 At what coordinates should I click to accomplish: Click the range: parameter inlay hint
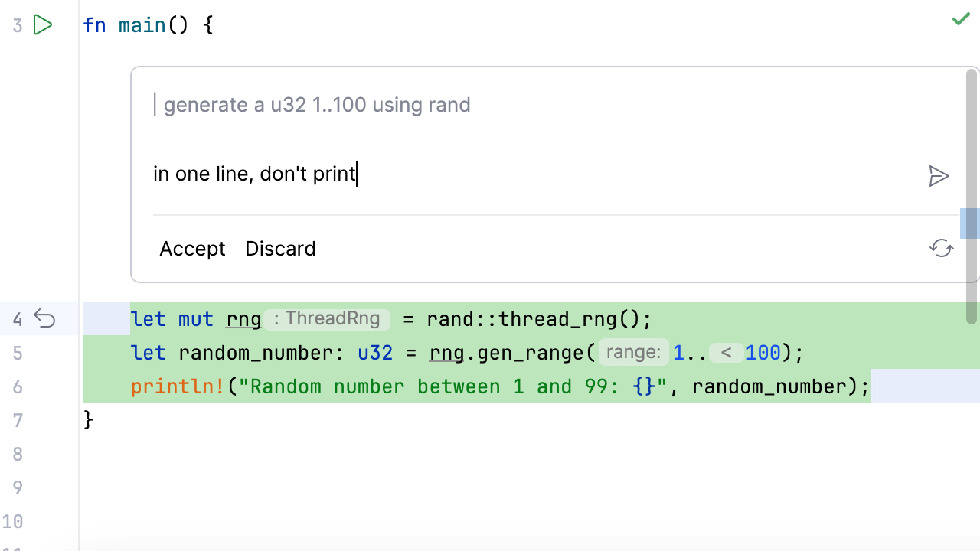[x=633, y=353]
